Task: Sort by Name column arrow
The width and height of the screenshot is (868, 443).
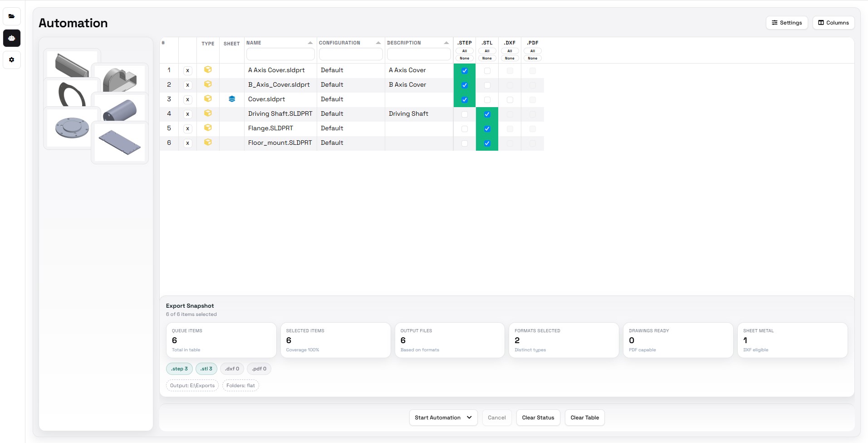Action: click(x=310, y=43)
